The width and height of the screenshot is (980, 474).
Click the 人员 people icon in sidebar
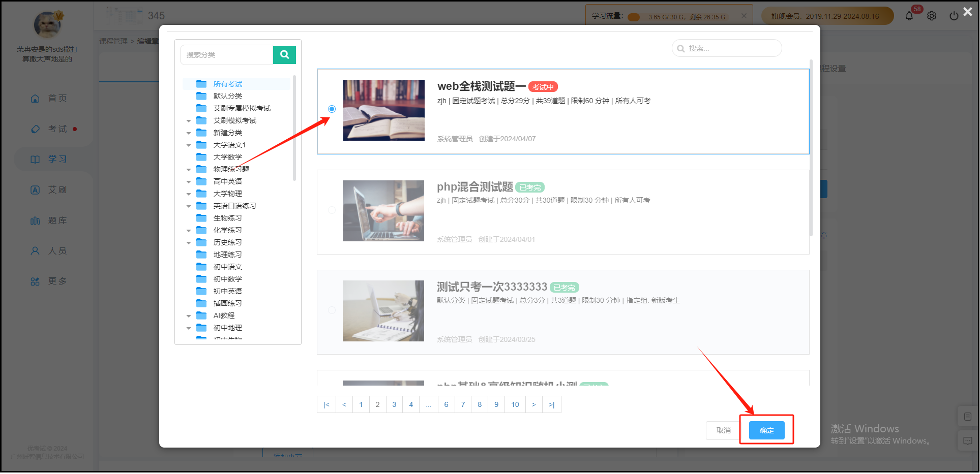point(35,251)
